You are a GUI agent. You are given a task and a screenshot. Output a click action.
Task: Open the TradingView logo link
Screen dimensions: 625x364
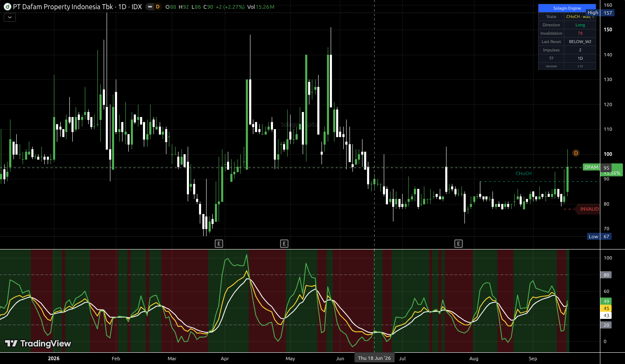click(38, 344)
